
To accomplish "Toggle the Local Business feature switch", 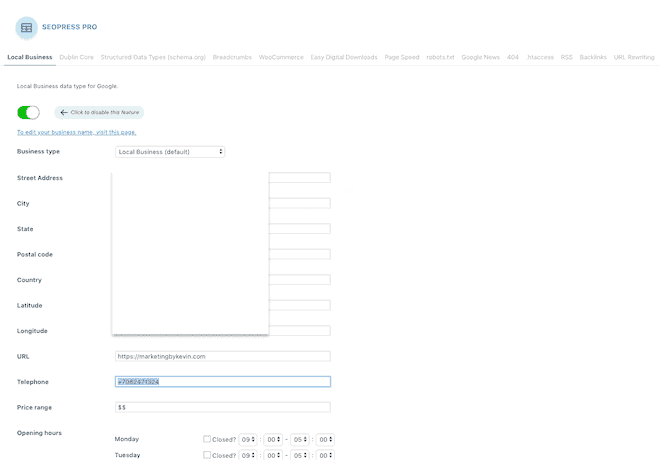I will [x=28, y=112].
